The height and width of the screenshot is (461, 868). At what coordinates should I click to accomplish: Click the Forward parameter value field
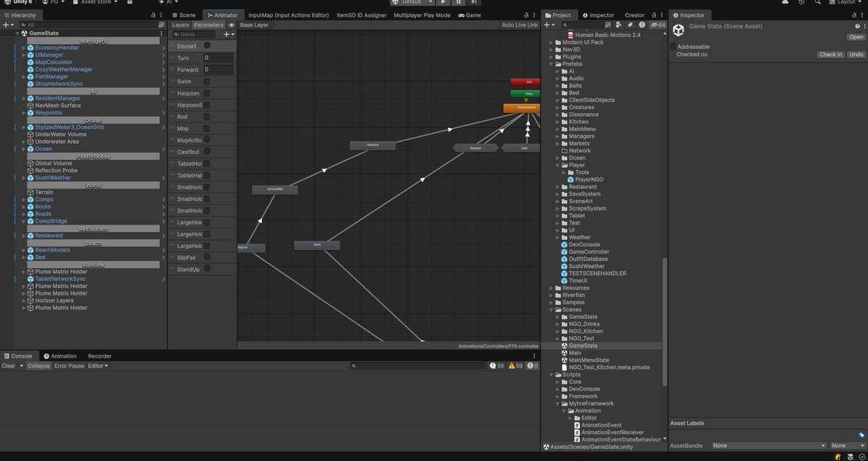[x=218, y=69]
